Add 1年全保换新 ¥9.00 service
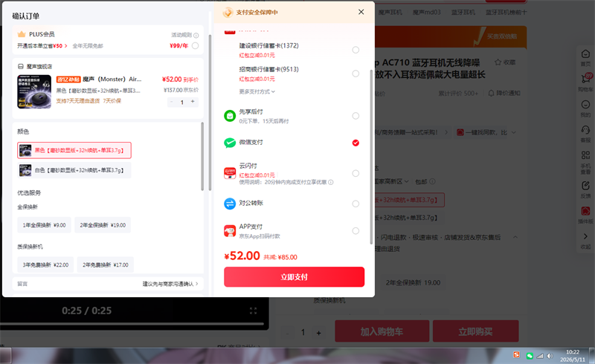Image resolution: width=595 pixels, height=364 pixels. tap(44, 225)
